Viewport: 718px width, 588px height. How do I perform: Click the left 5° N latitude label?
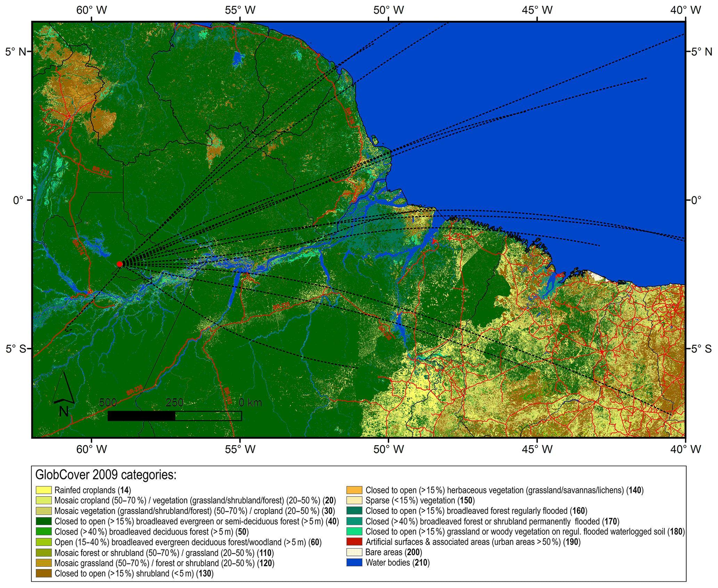[16, 52]
